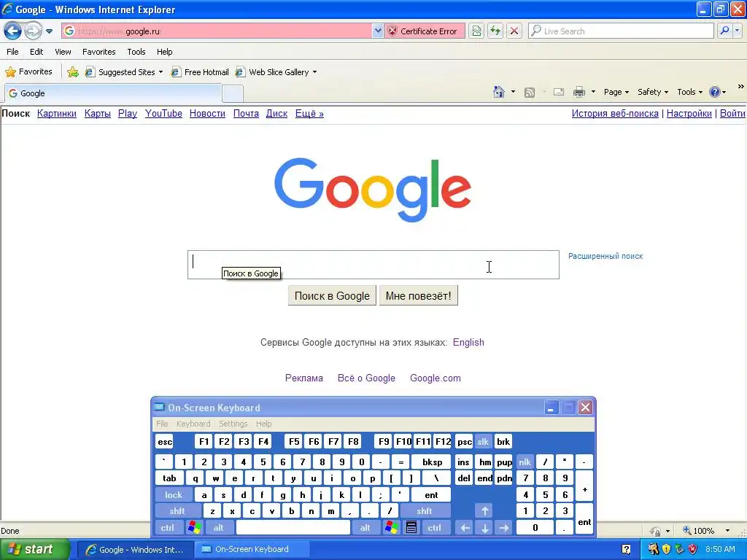This screenshot has width=747, height=560.
Task: Open the Edit menu in Internet Explorer
Action: point(36,52)
